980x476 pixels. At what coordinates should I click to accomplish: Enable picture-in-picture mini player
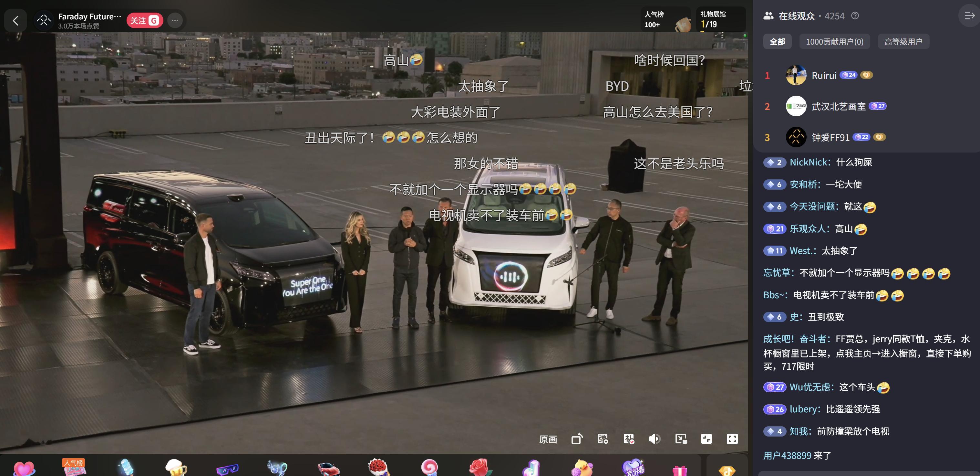681,439
